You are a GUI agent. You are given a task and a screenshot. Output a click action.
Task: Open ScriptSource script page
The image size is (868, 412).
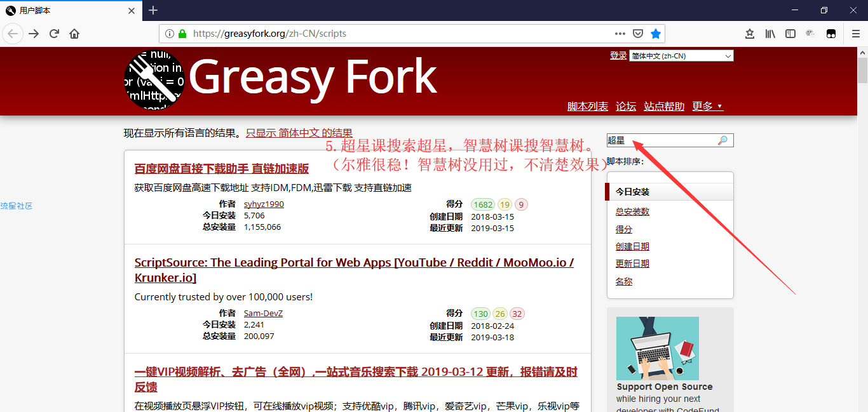(x=354, y=270)
